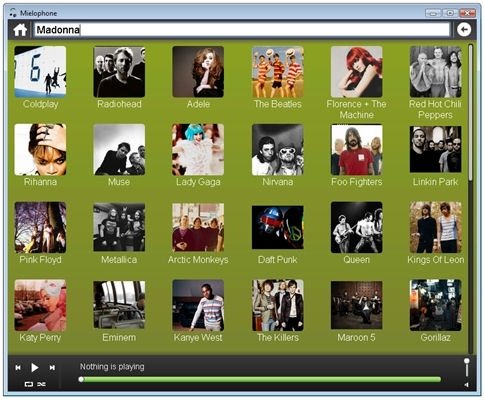Toggle shuffle mode
484x400 pixels.
(x=41, y=384)
